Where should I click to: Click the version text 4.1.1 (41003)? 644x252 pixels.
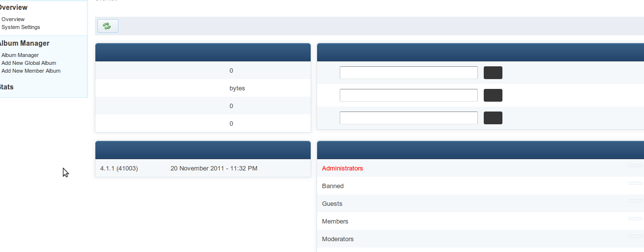[x=119, y=168]
